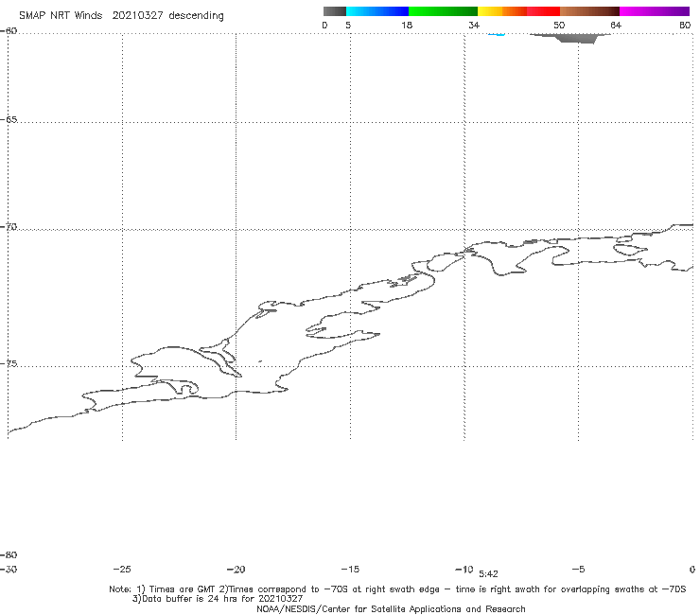Pick the yellow portion of the color bar
700x615 pixels.
490,11
